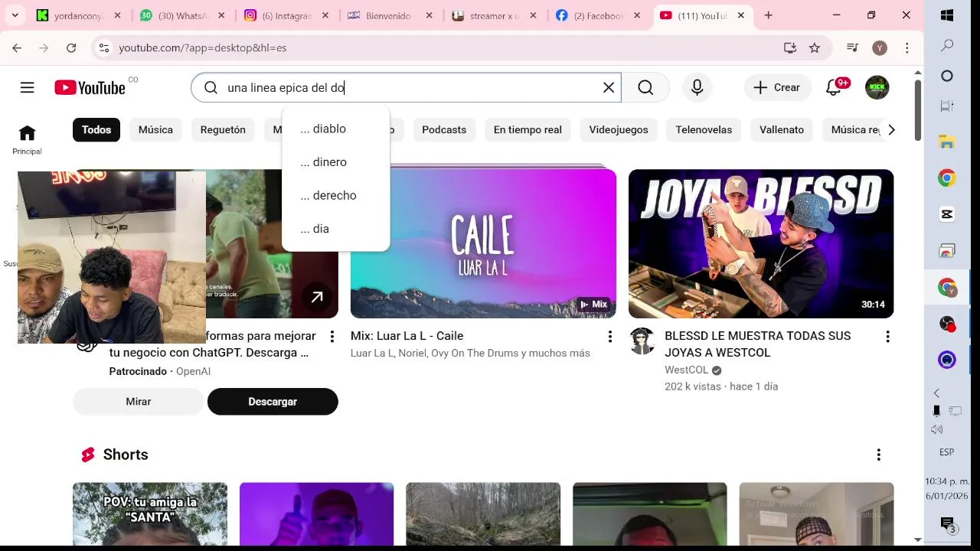Clear the search text with X
This screenshot has width=980, height=551.
(x=609, y=87)
